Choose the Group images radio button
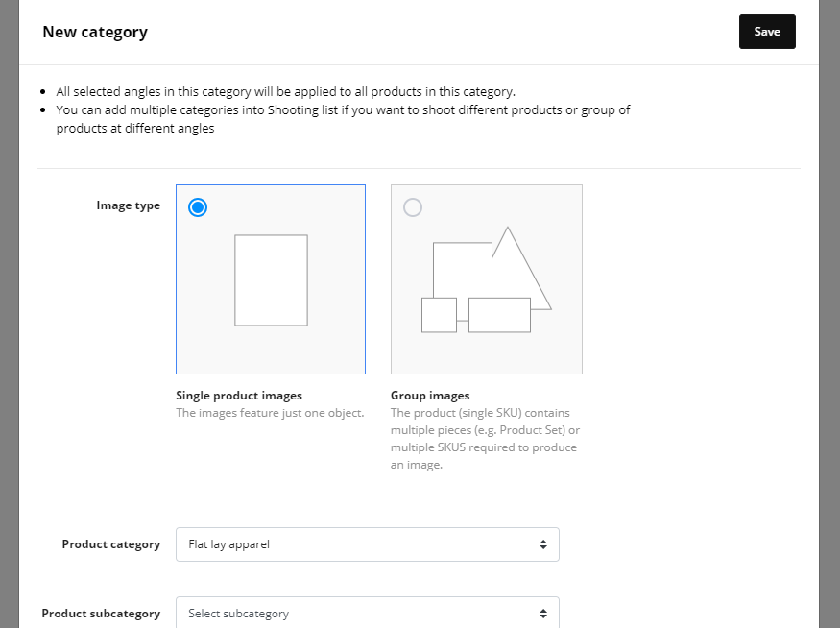The width and height of the screenshot is (840, 628). pyautogui.click(x=413, y=207)
